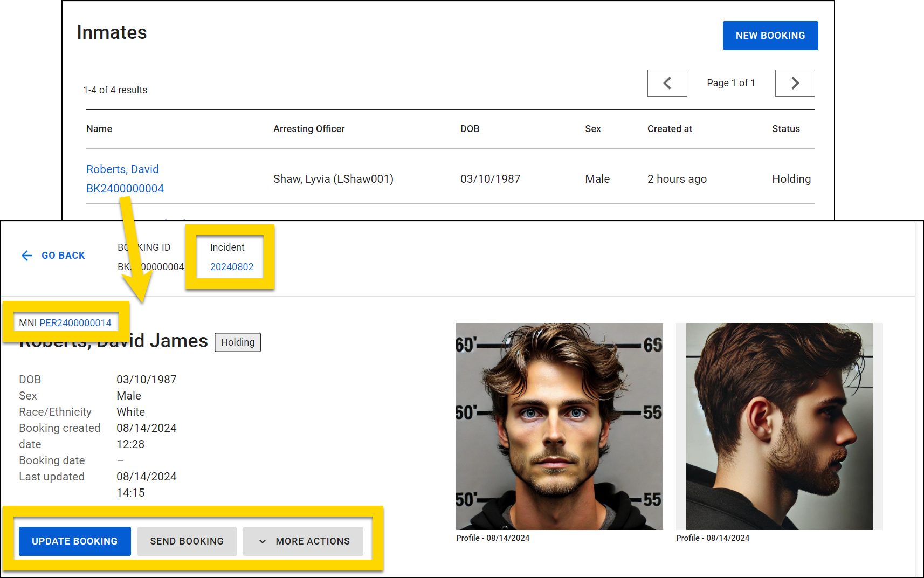Screen dimensions: 924x578
Task: Click the New Booking button
Action: pos(770,36)
